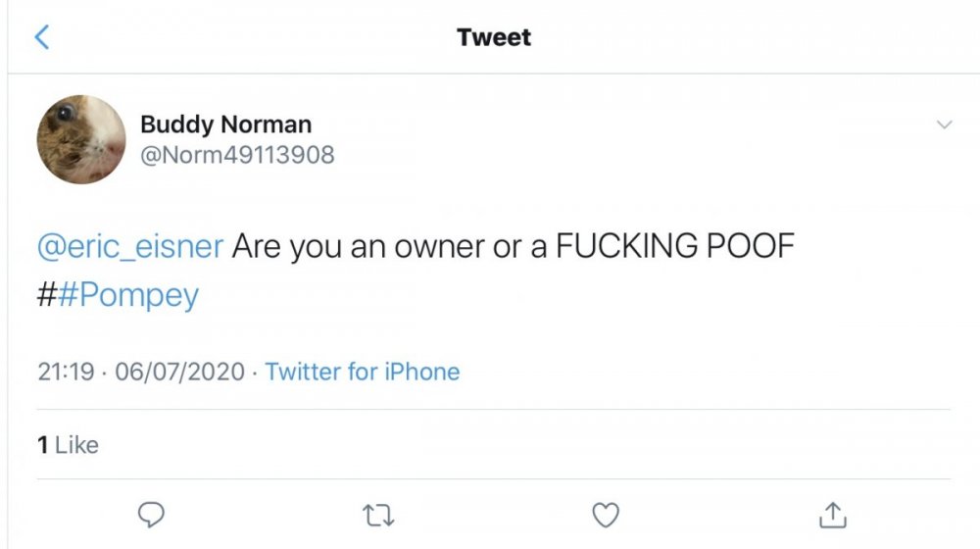Retweet using the arrows loop icon
Image resolution: width=980 pixels, height=549 pixels.
point(379,514)
